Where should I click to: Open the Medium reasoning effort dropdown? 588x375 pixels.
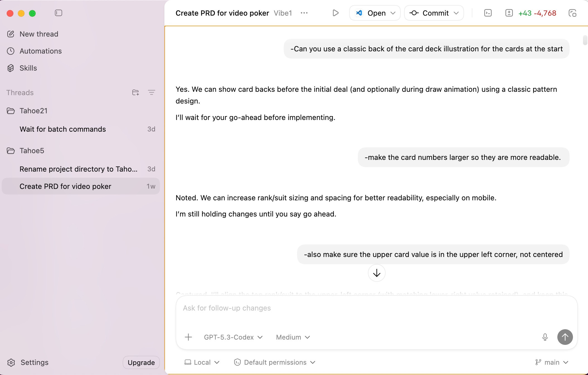point(293,337)
